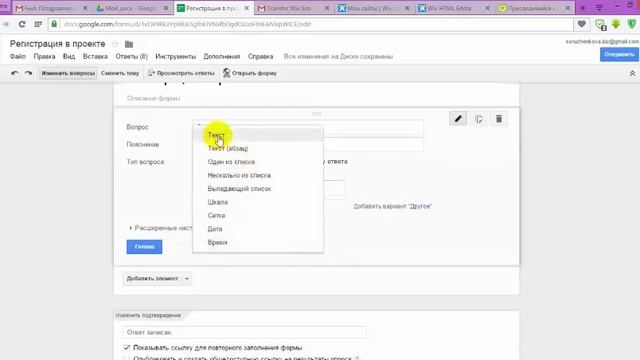Star the form Регистрация в проекте
This screenshot has height=360, width=640.
[116, 44]
